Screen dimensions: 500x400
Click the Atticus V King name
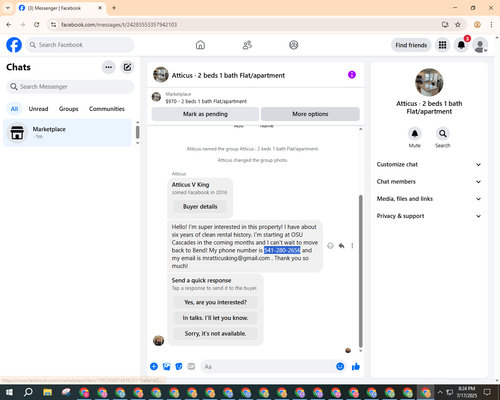(x=190, y=185)
